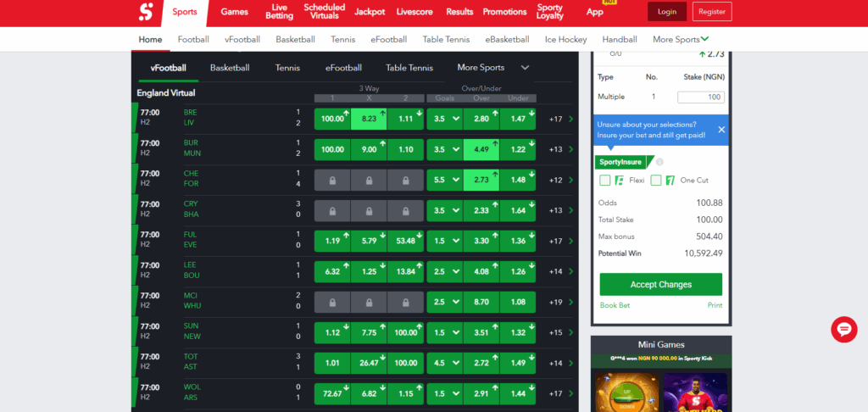Screen dimensions: 868x412
Task: Switch to the Basketball tab in the dark panel
Action: tap(230, 68)
